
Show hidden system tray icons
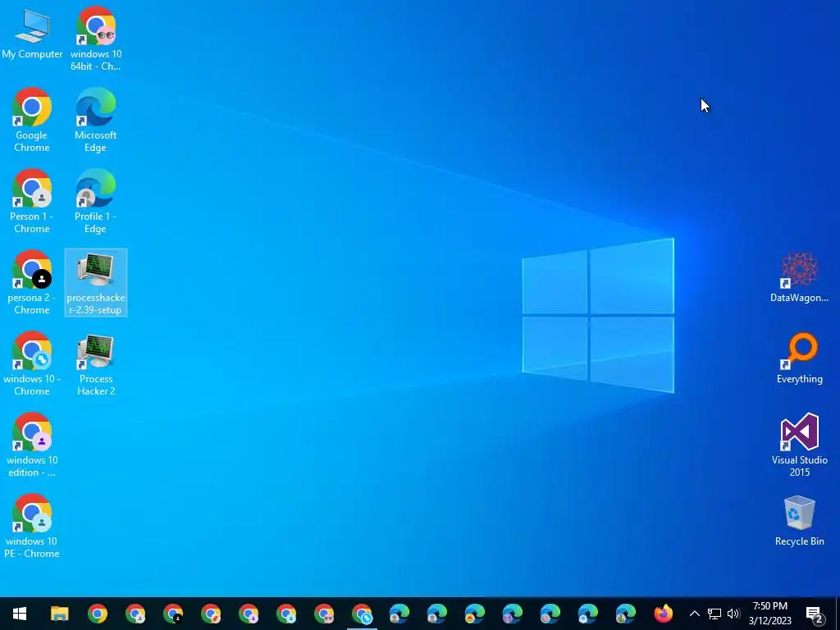694,614
